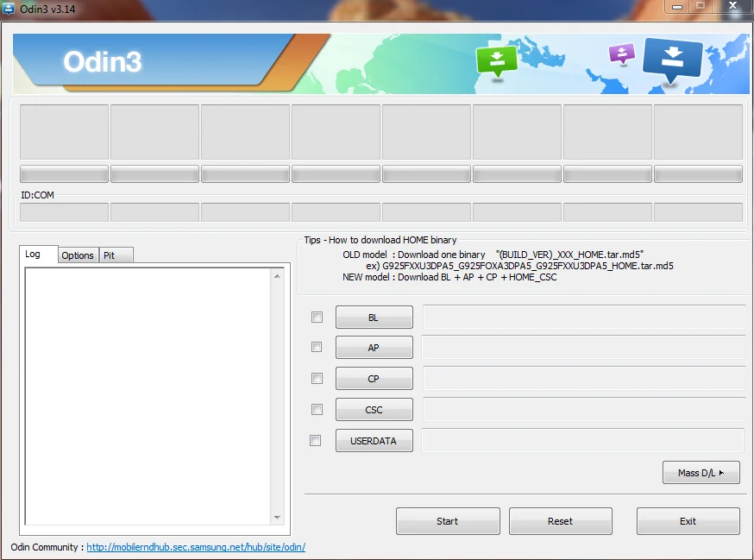
Task: Click the Odin3 logo banner text
Action: click(x=103, y=61)
